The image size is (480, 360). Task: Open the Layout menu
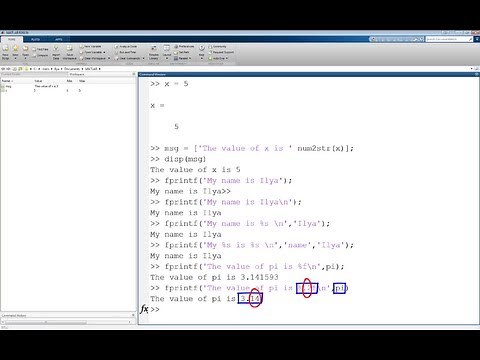[167, 52]
